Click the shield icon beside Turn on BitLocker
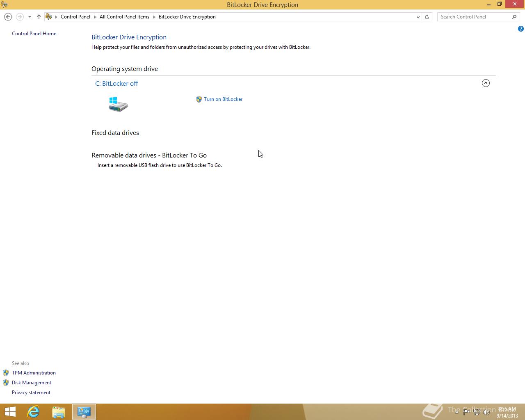The height and width of the screenshot is (420, 525). click(x=199, y=99)
